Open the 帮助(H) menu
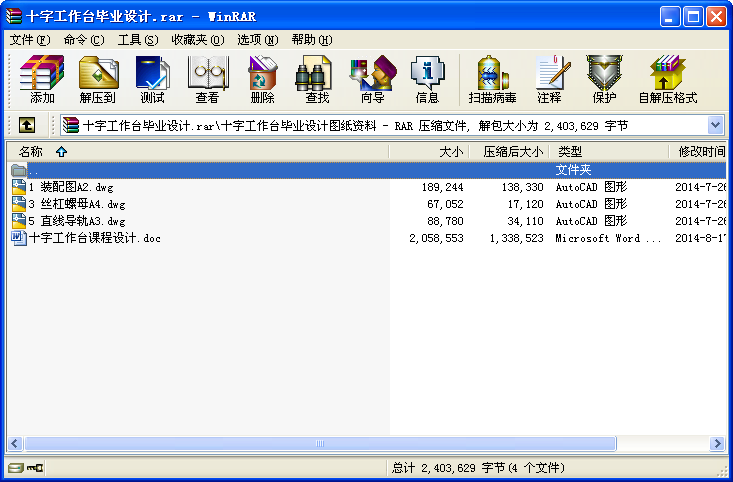The image size is (733, 482). pos(312,40)
